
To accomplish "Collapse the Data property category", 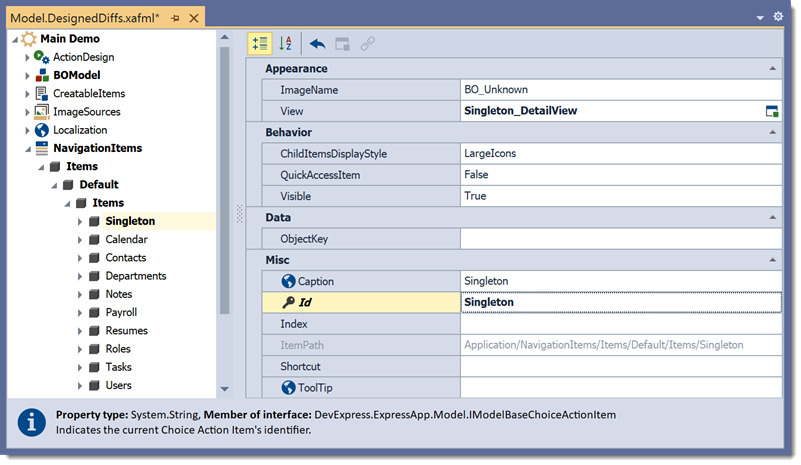I will tap(772, 218).
